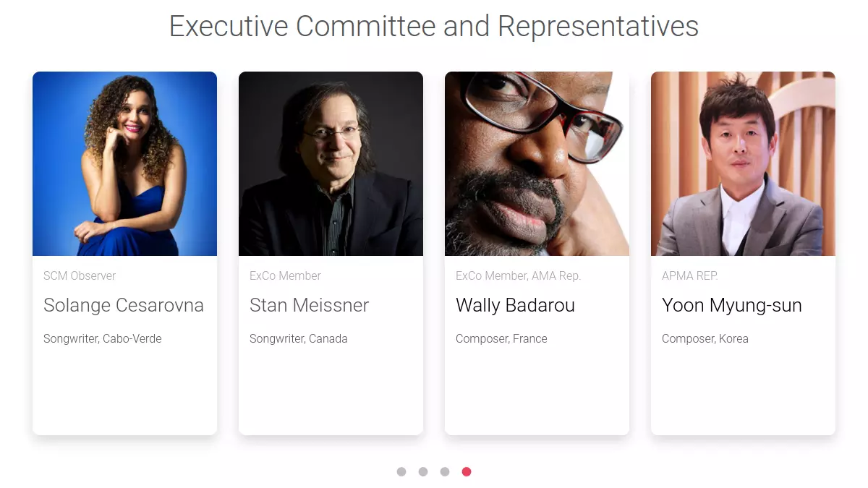
Task: Click the Executive Committee and Representatives heading
Action: point(434,27)
